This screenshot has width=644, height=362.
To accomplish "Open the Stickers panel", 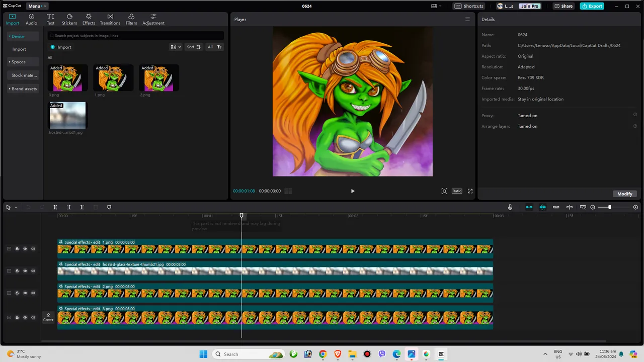I will coord(69,19).
